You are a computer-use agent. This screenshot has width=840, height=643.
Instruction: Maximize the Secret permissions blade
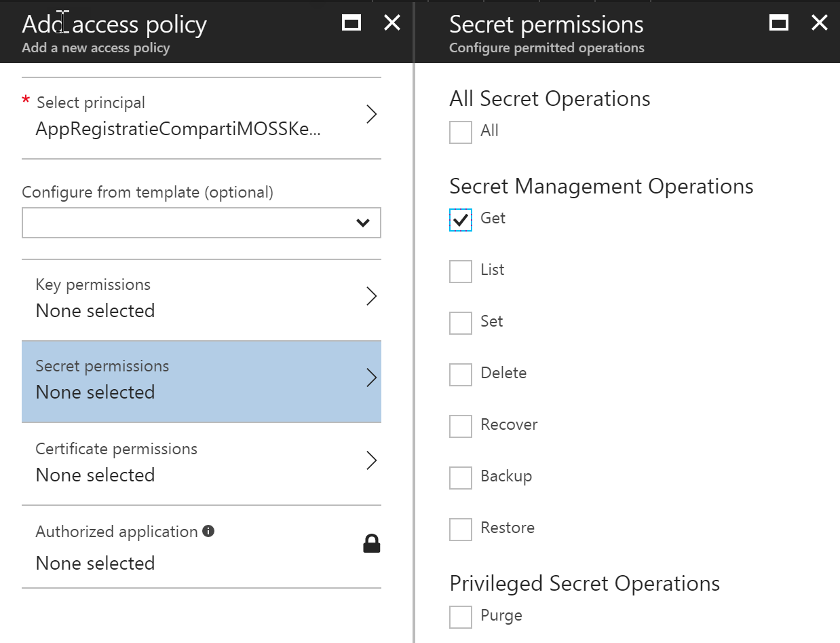779,24
